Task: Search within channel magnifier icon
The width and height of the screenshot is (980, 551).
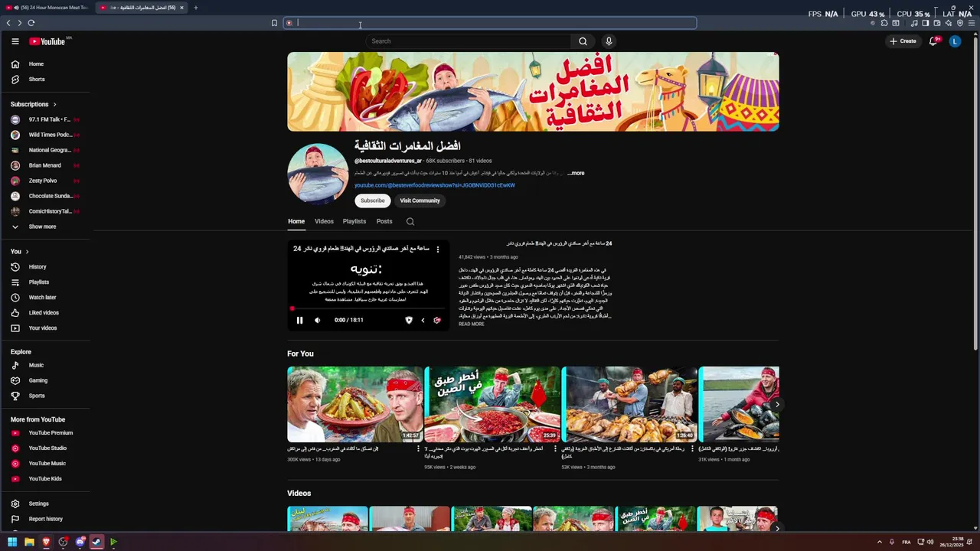Action: pyautogui.click(x=410, y=222)
